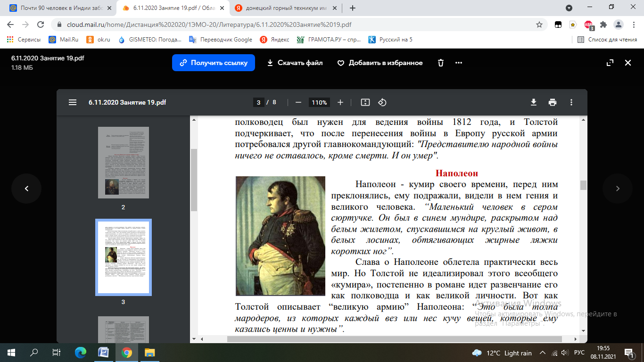Open Microsoft Word from the taskbar
The width and height of the screenshot is (644, 362).
[103, 352]
